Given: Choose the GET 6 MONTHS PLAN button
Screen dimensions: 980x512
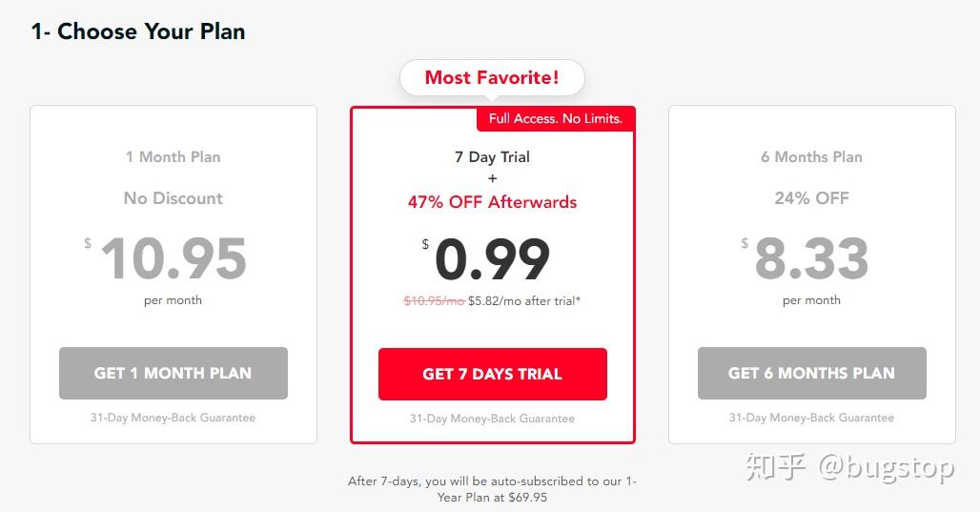Looking at the screenshot, I should tap(811, 373).
